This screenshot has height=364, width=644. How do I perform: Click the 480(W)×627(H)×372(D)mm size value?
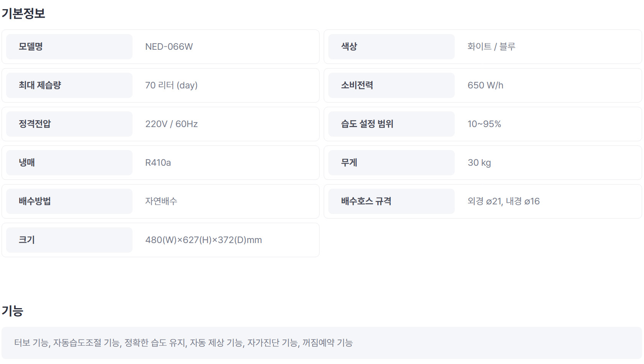click(x=203, y=240)
